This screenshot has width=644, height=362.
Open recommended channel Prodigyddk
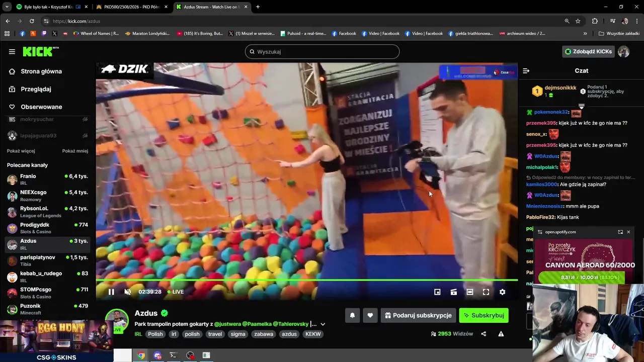48,228
